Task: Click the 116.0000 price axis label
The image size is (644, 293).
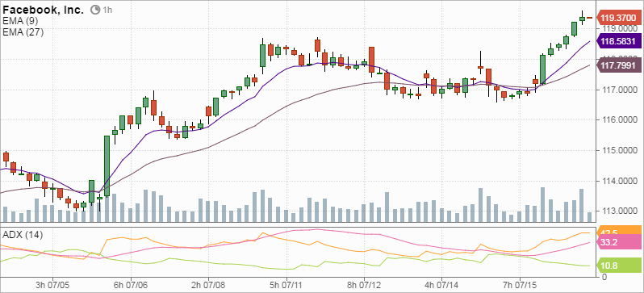Action: click(x=620, y=120)
